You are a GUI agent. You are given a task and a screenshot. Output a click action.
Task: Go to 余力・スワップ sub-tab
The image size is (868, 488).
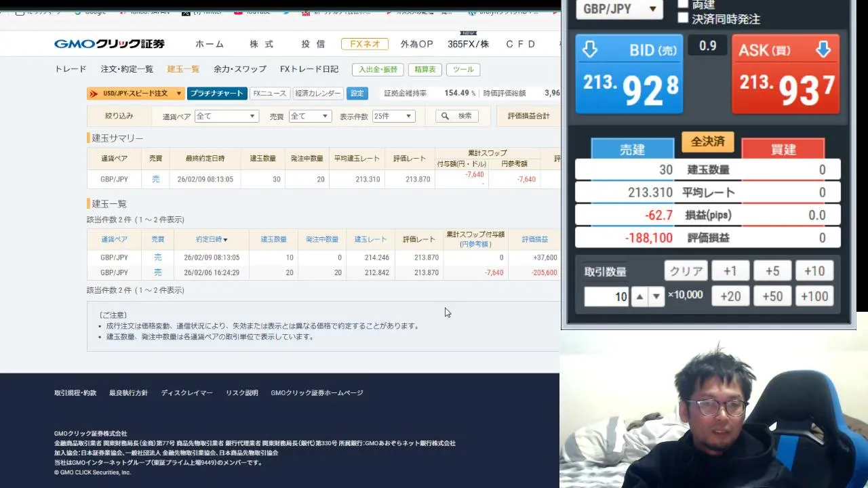pyautogui.click(x=240, y=69)
